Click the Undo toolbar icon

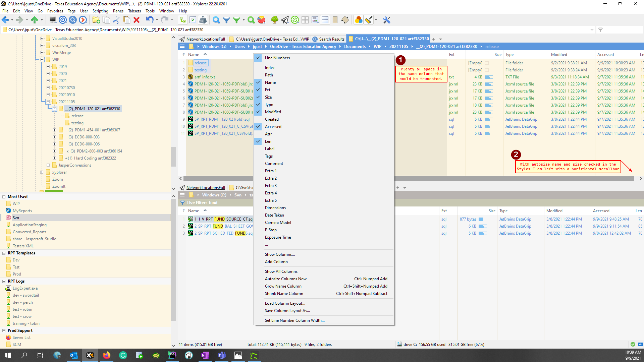point(150,20)
